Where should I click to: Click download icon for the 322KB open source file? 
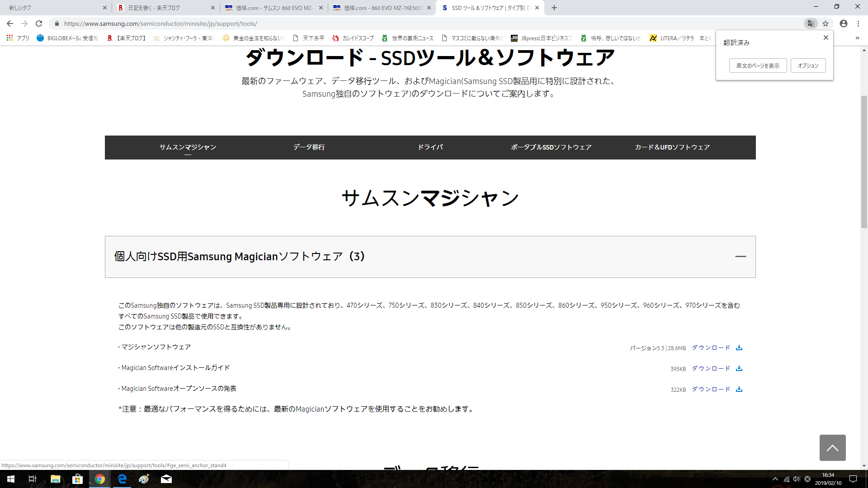pos(739,389)
